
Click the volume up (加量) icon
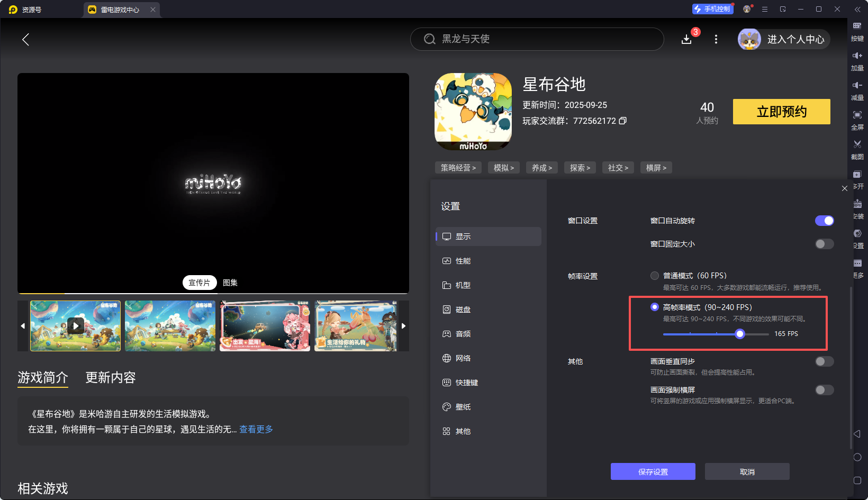tap(857, 57)
